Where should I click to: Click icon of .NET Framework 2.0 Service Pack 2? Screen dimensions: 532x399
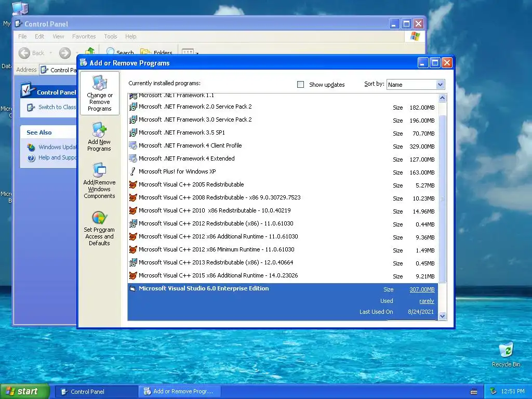coord(133,107)
